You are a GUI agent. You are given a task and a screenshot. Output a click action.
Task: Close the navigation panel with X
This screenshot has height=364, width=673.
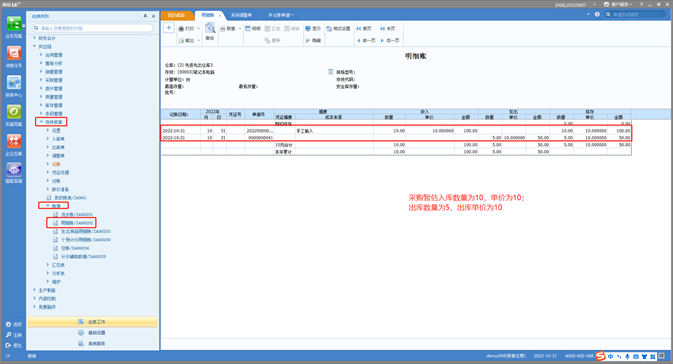tap(153, 16)
